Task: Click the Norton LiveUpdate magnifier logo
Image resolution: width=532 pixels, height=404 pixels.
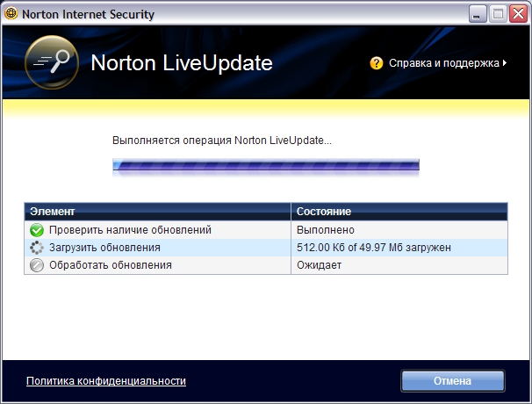Action: 52,62
